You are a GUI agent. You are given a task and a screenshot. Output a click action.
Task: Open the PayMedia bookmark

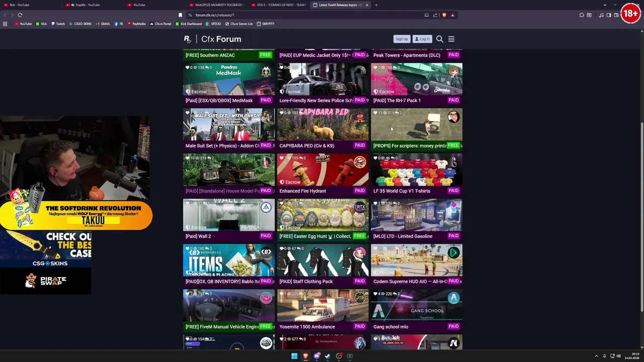(136, 24)
